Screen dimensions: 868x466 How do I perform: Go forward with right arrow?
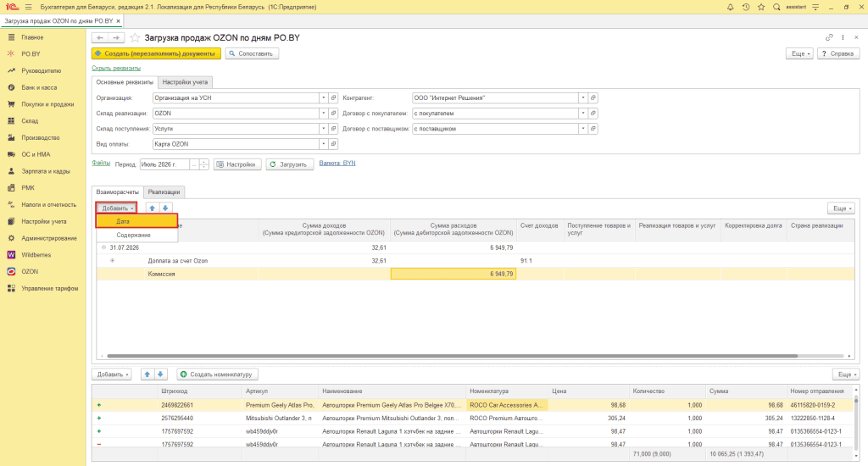(x=116, y=37)
